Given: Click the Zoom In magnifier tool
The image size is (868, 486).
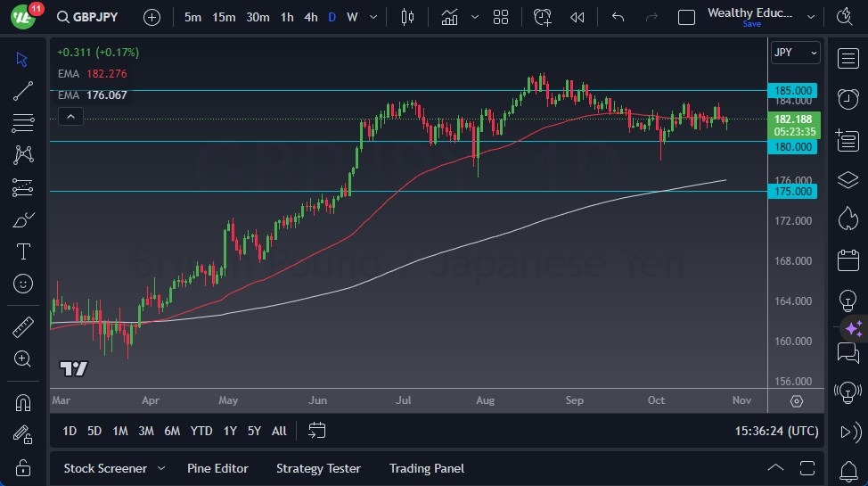Looking at the screenshot, I should pyautogui.click(x=23, y=358).
